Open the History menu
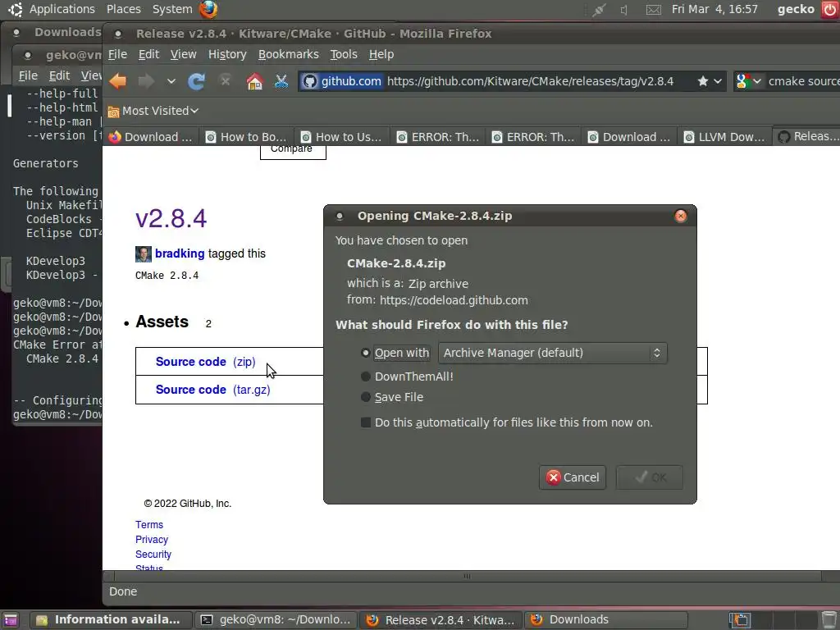The height and width of the screenshot is (630, 840). (227, 54)
